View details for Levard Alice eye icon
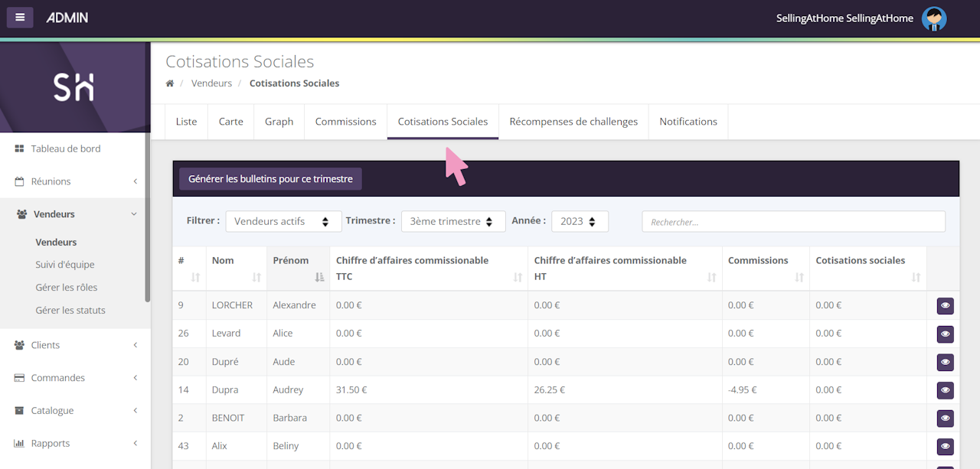The width and height of the screenshot is (980, 469). pos(946,334)
